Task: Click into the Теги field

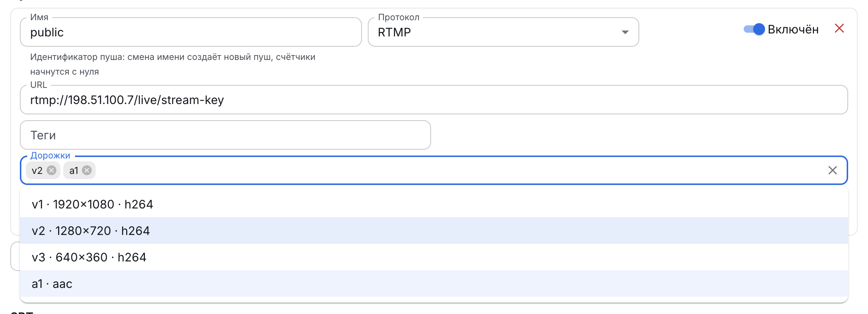Action: coord(225,135)
